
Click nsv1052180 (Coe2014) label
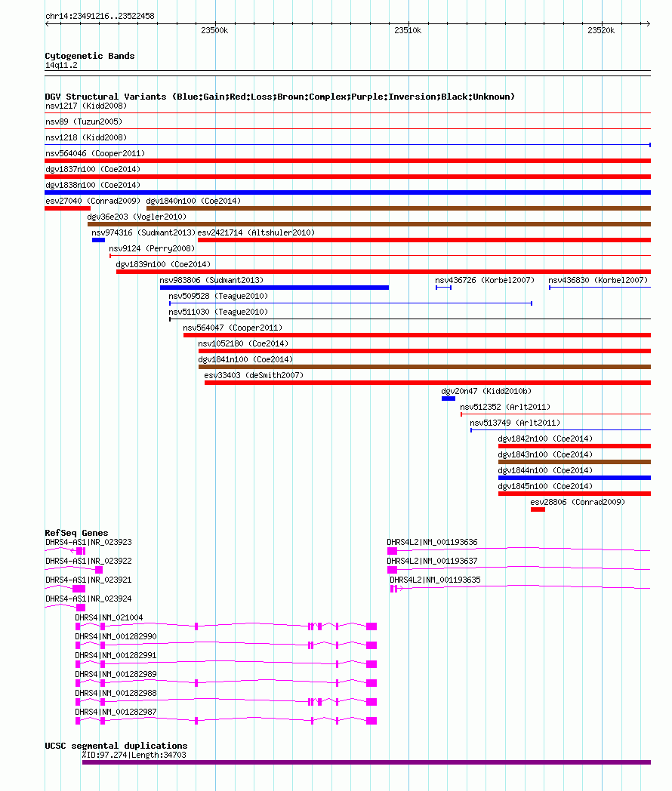tap(243, 343)
